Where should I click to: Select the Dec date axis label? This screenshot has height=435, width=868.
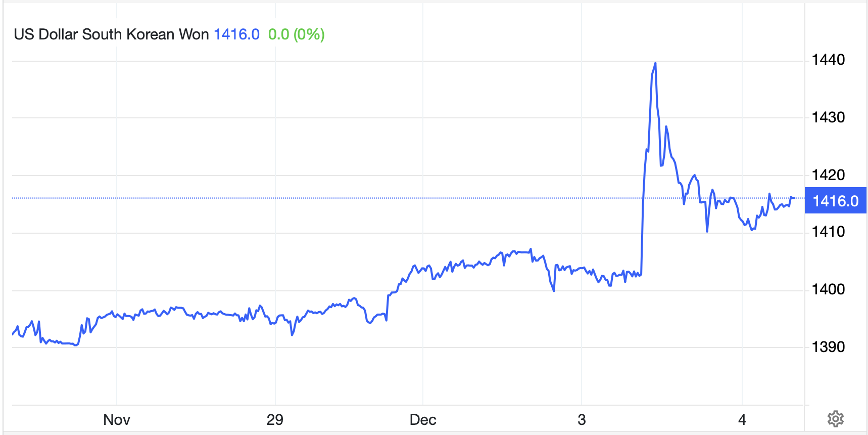coord(423,420)
